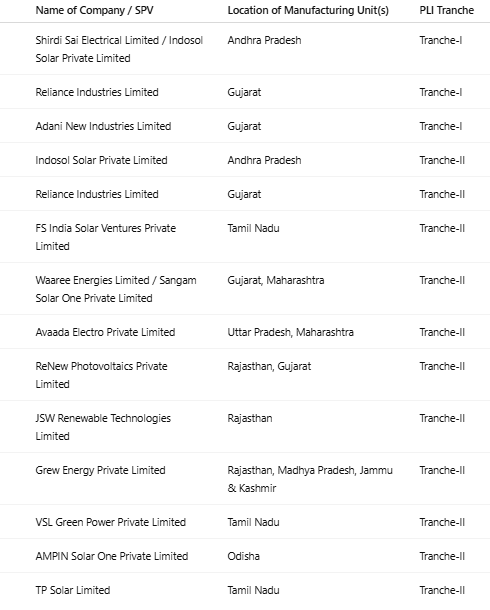Click Grew Energy Private Limited name
The width and height of the screenshot is (490, 610).
coord(100,470)
